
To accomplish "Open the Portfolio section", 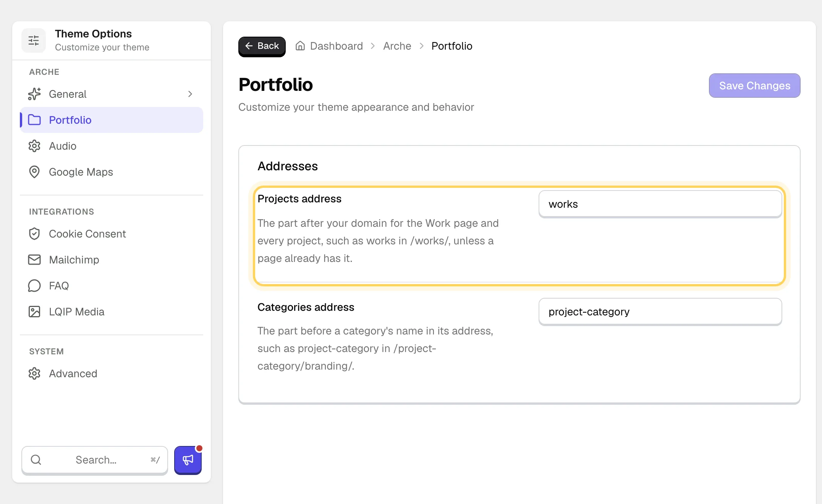I will click(x=112, y=120).
